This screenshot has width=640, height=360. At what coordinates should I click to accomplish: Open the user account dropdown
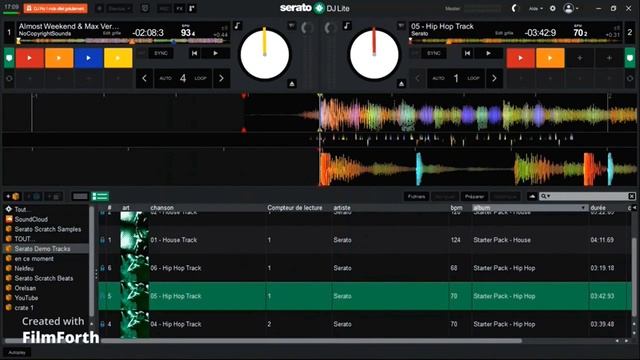(571, 9)
